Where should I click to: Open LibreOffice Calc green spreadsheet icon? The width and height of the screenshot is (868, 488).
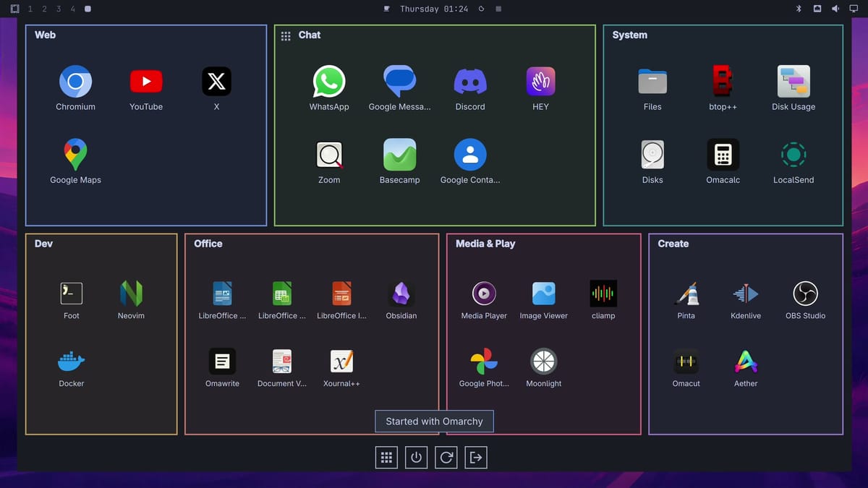[x=282, y=293]
